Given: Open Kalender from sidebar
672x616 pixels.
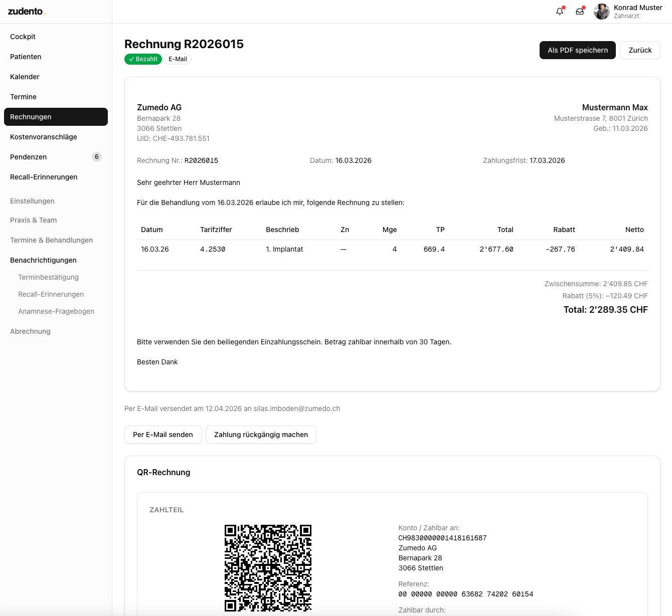Looking at the screenshot, I should (x=56, y=77).
